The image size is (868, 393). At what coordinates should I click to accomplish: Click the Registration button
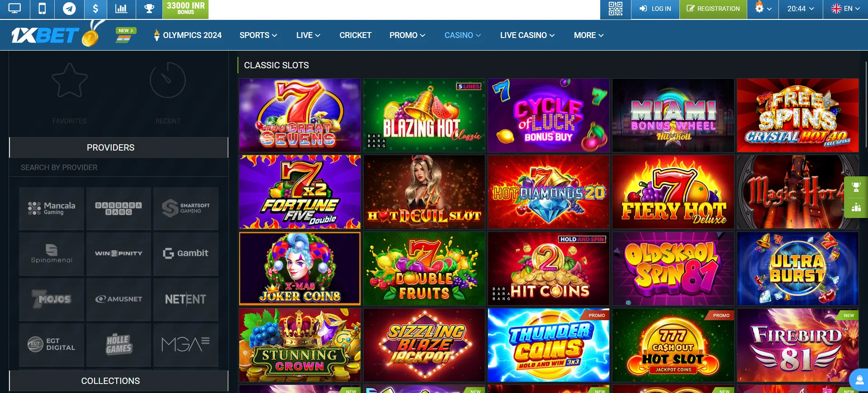point(713,9)
